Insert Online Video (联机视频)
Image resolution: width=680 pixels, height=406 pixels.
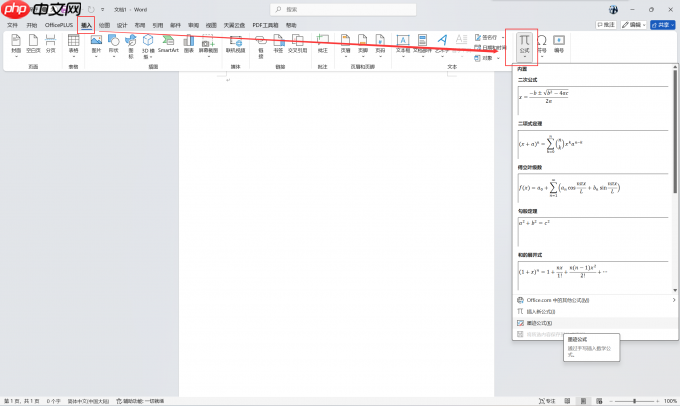pyautogui.click(x=235, y=45)
